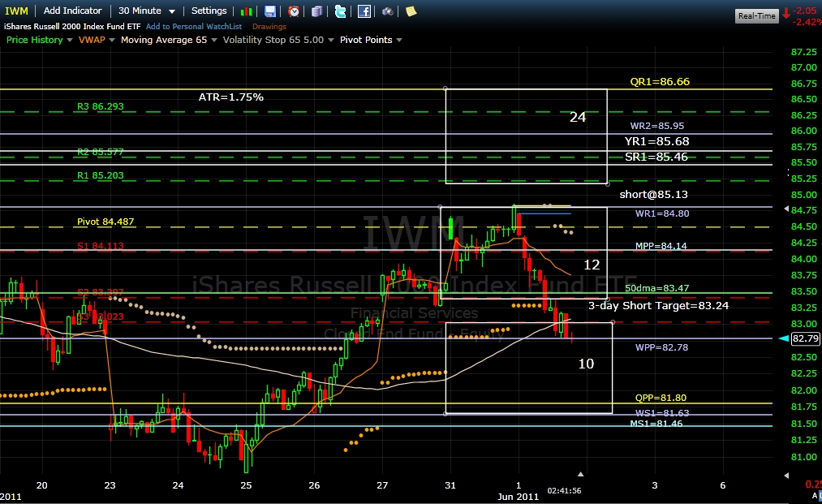Take a chart snapshot with the camera icon
Viewport: 822px width, 504px height.
[387, 11]
